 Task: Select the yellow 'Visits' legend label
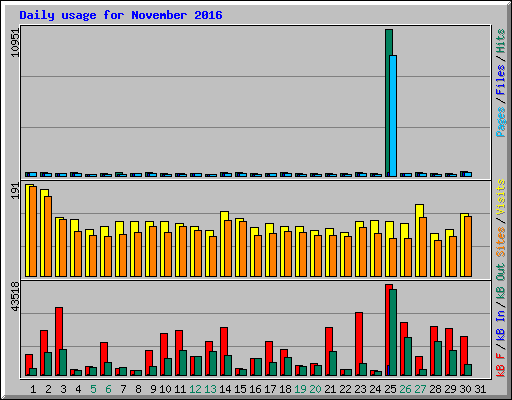pyautogui.click(x=500, y=197)
